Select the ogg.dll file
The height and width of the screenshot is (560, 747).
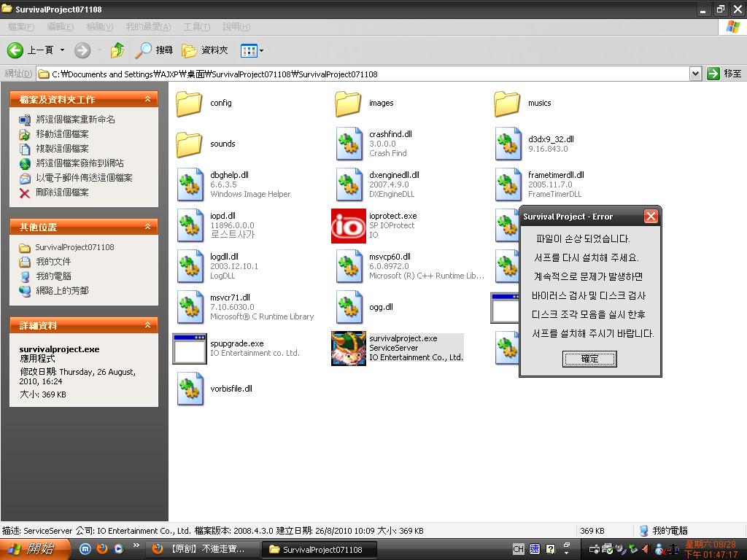click(x=365, y=307)
